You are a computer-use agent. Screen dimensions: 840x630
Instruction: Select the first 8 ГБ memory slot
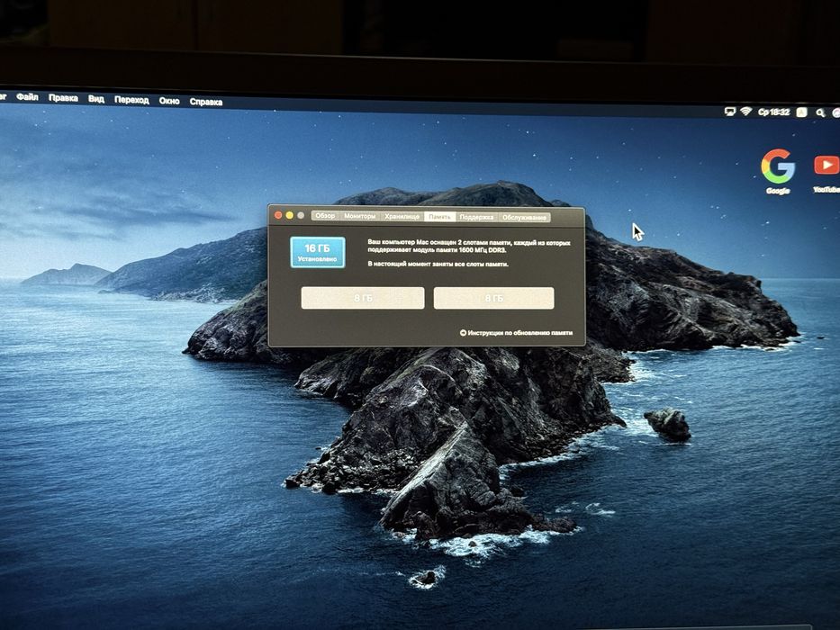click(x=363, y=298)
